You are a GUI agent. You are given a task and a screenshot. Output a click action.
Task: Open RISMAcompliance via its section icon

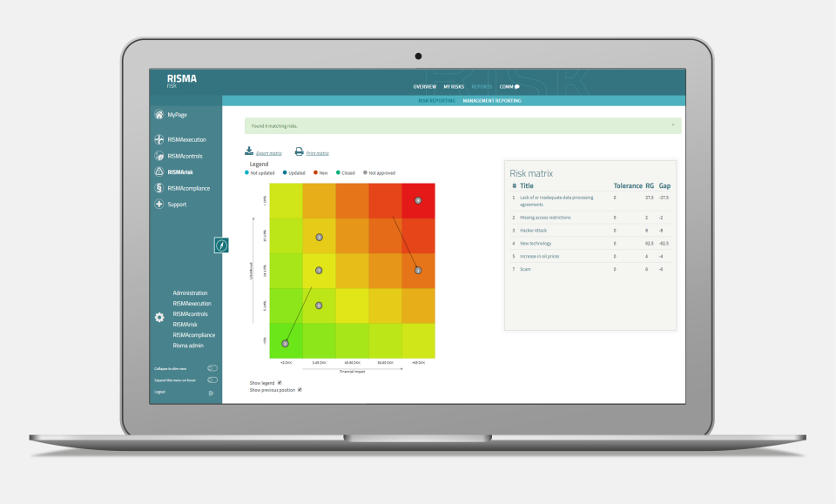point(158,188)
